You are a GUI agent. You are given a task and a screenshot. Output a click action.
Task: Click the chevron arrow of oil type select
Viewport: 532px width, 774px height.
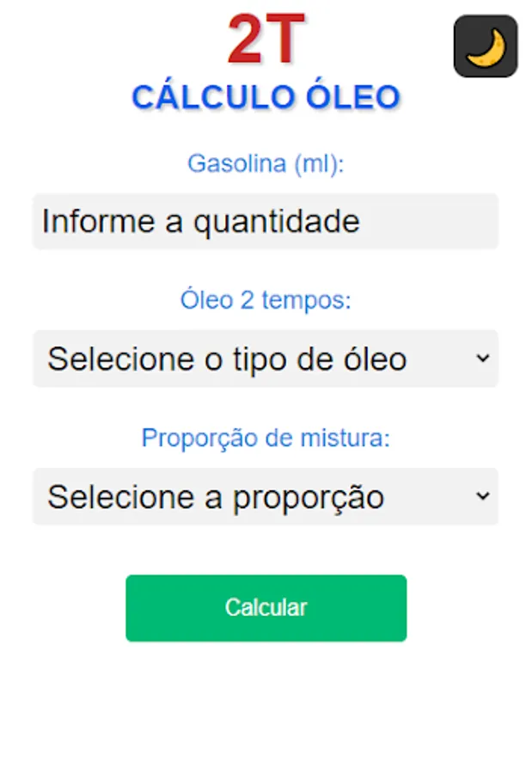[x=483, y=358]
